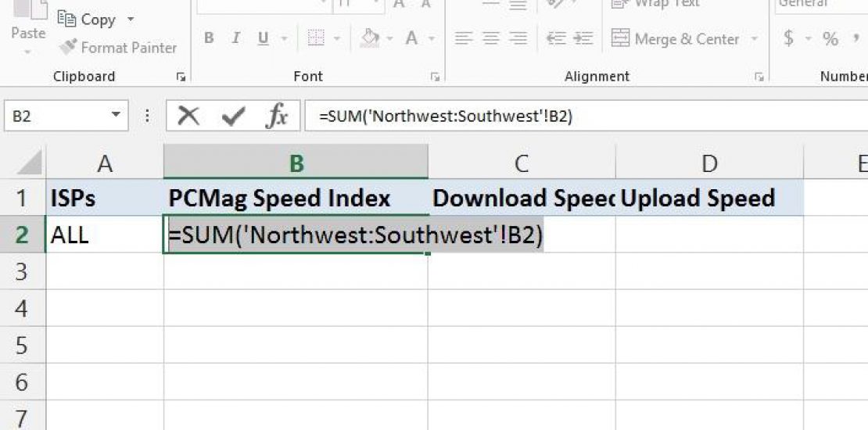
Task: Confirm the formula with the Enter checkmark
Action: coord(232,116)
